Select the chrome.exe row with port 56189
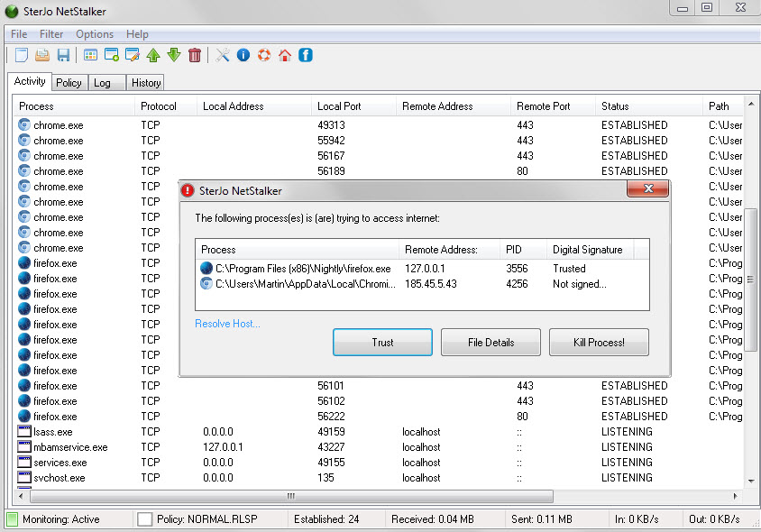The height and width of the screenshot is (532, 761). pyautogui.click(x=380, y=171)
